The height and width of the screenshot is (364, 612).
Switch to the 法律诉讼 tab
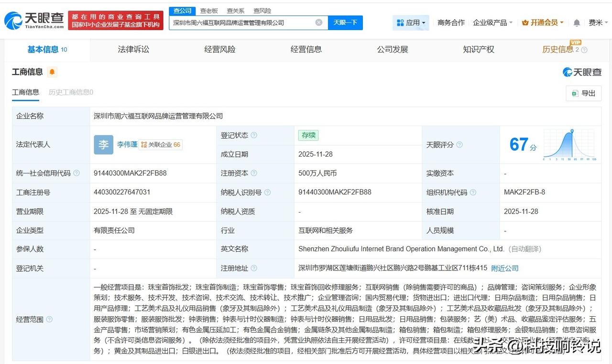coord(133,49)
